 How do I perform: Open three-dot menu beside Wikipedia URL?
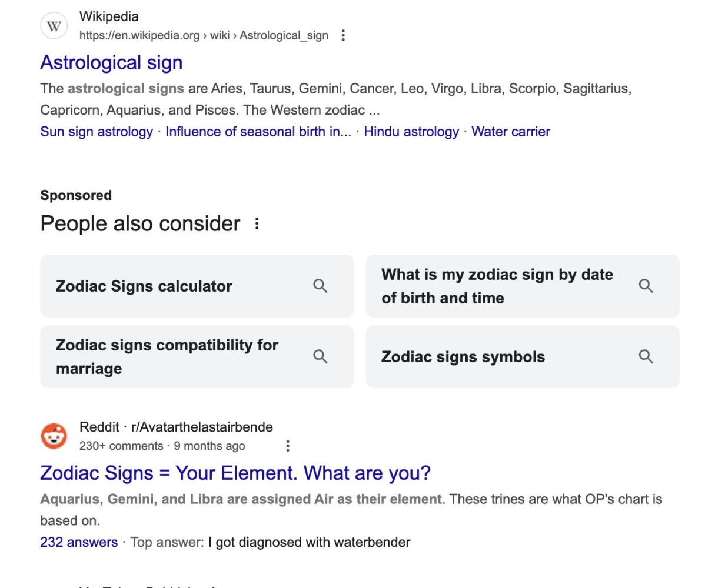click(343, 35)
